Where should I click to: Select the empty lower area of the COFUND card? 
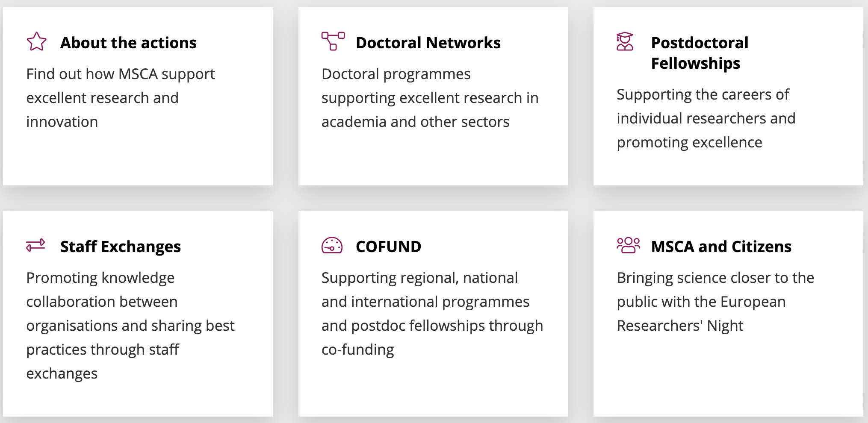click(433, 387)
